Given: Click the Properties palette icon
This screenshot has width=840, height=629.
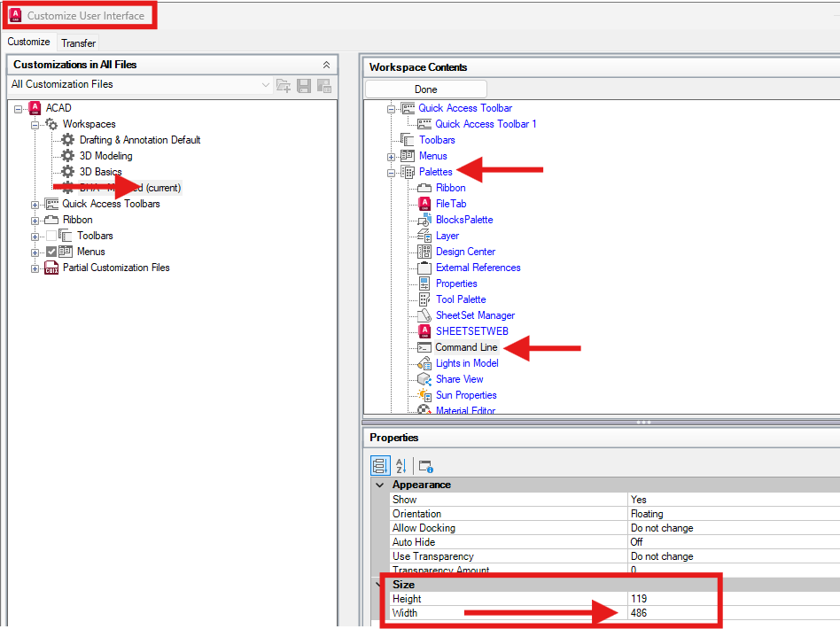Looking at the screenshot, I should pyautogui.click(x=424, y=283).
